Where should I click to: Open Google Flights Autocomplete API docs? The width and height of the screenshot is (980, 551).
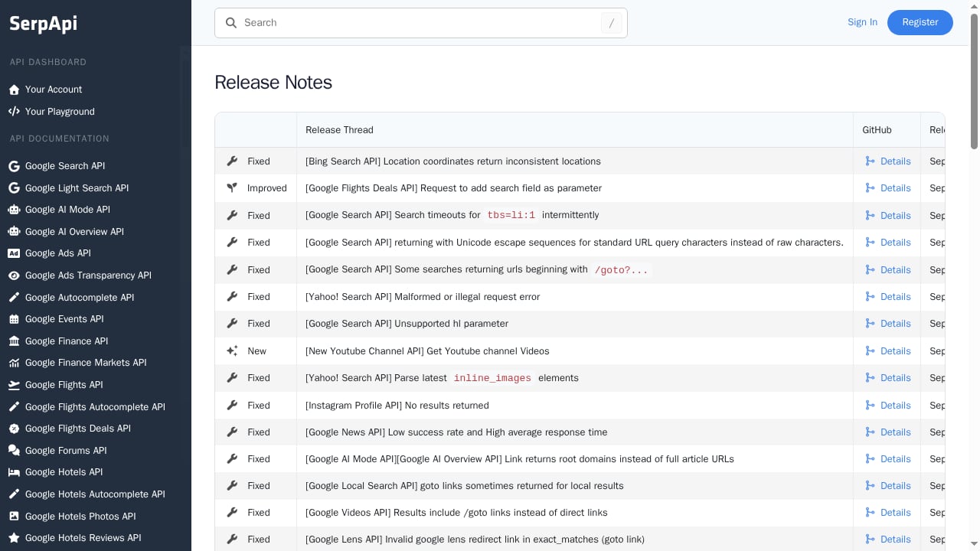coord(95,407)
